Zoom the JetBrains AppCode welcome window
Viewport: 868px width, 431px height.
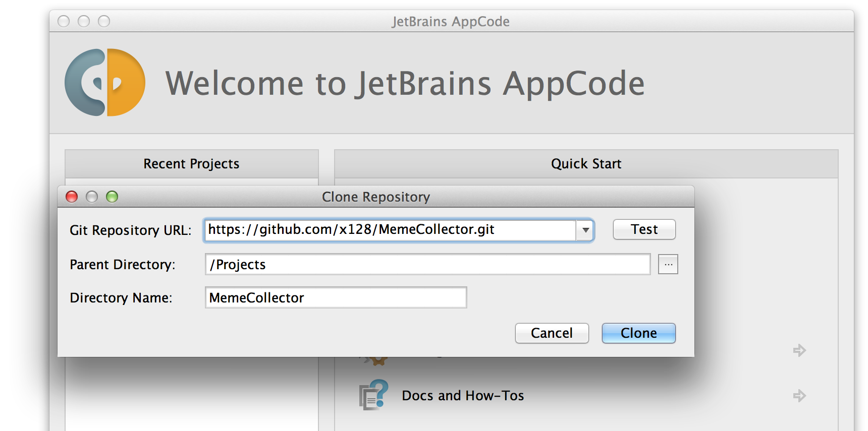[x=104, y=21]
